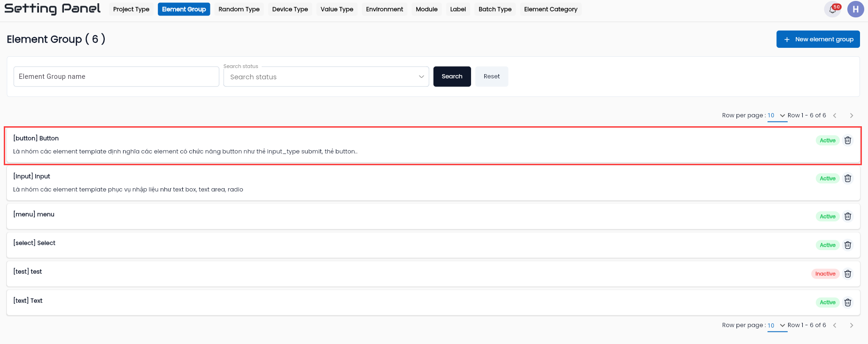Select the Element Group tab
The height and width of the screenshot is (344, 868).
click(x=184, y=9)
